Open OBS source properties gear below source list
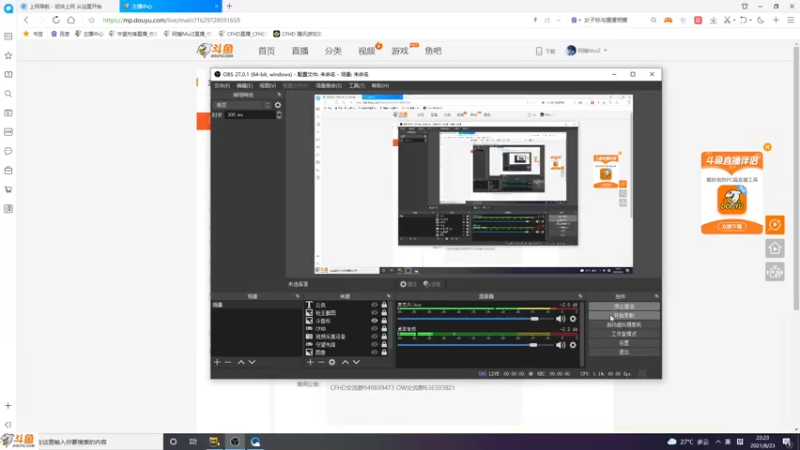The height and width of the screenshot is (450, 800). pos(332,362)
